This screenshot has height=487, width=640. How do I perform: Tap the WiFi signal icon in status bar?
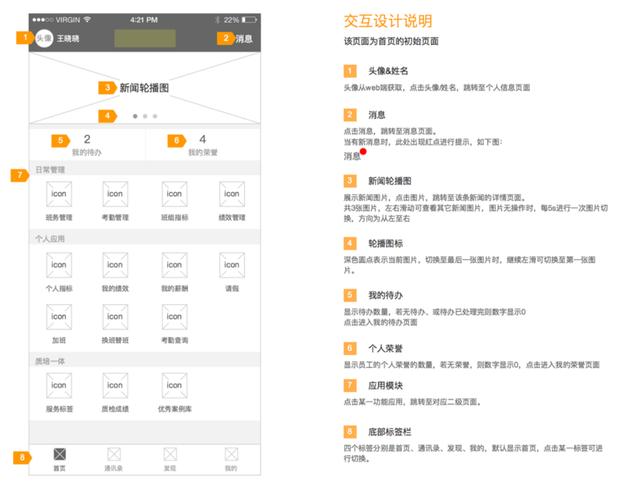click(87, 20)
